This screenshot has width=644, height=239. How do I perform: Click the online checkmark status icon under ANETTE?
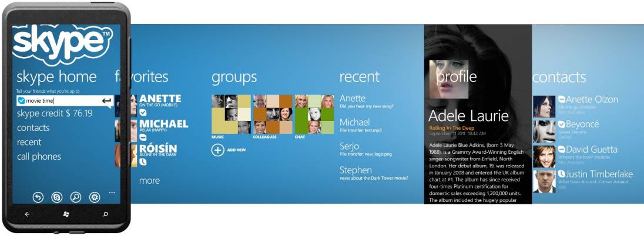(143, 112)
